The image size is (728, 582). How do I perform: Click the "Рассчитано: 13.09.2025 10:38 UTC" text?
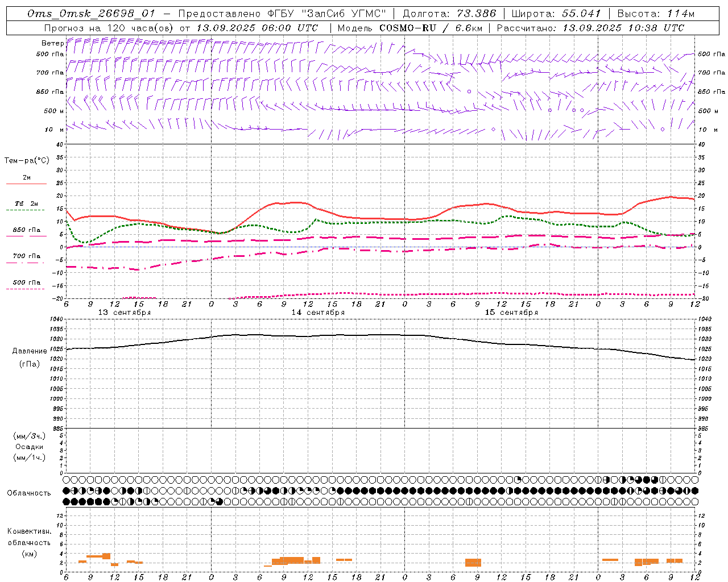(590, 28)
